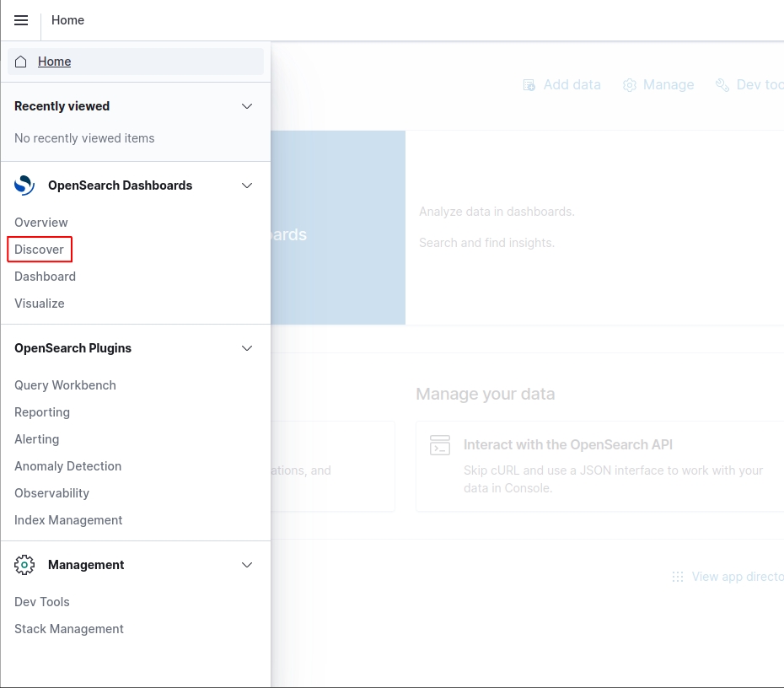Collapse the Recently viewed section
This screenshot has width=784, height=688.
[247, 106]
